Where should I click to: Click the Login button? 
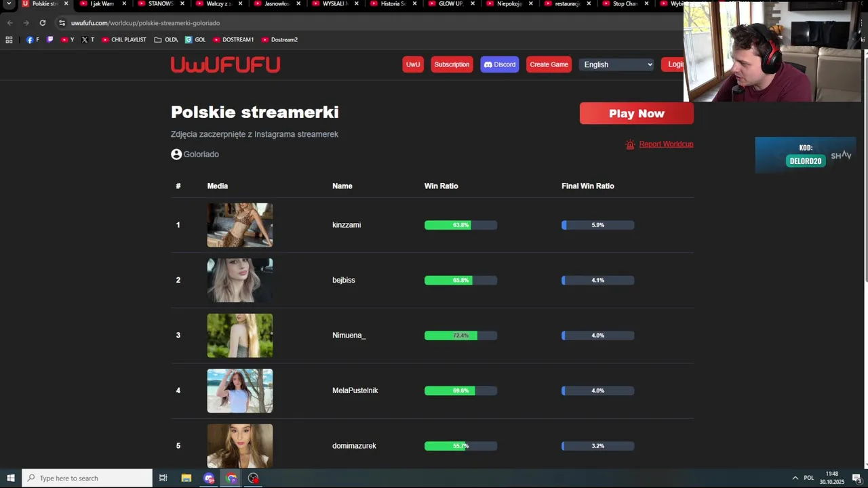coord(672,64)
